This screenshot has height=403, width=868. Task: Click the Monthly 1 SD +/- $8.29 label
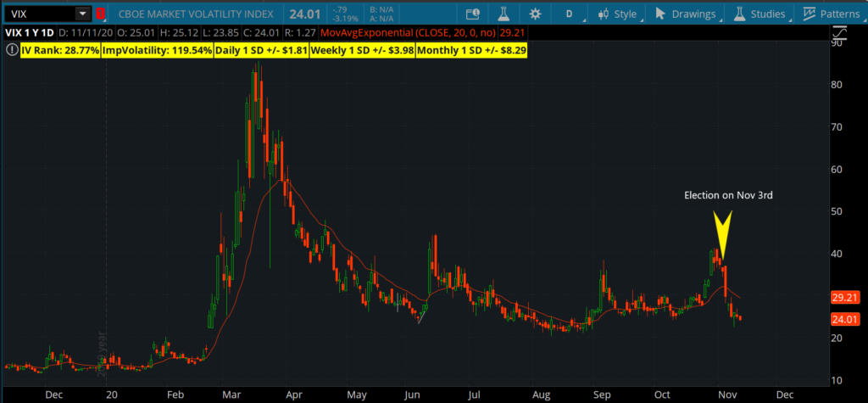[471, 50]
